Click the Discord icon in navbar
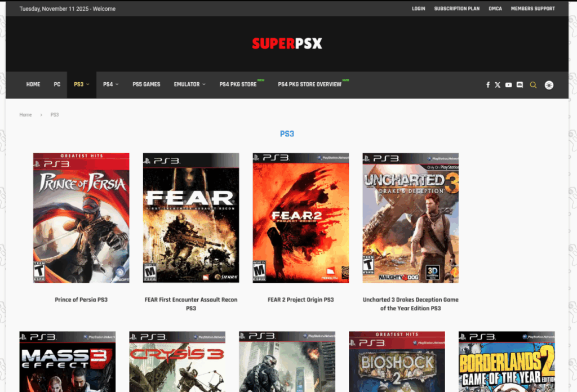Viewport: 577px width, 392px height. 520,84
